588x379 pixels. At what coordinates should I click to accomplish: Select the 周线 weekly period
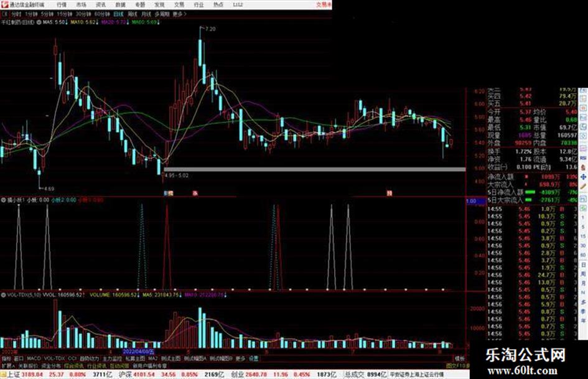(133, 14)
